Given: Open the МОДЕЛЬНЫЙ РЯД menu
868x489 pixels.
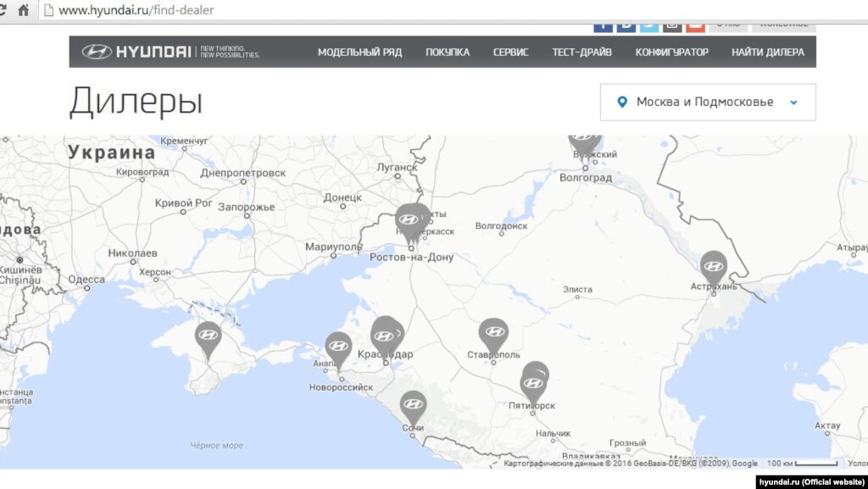Looking at the screenshot, I should coord(359,53).
